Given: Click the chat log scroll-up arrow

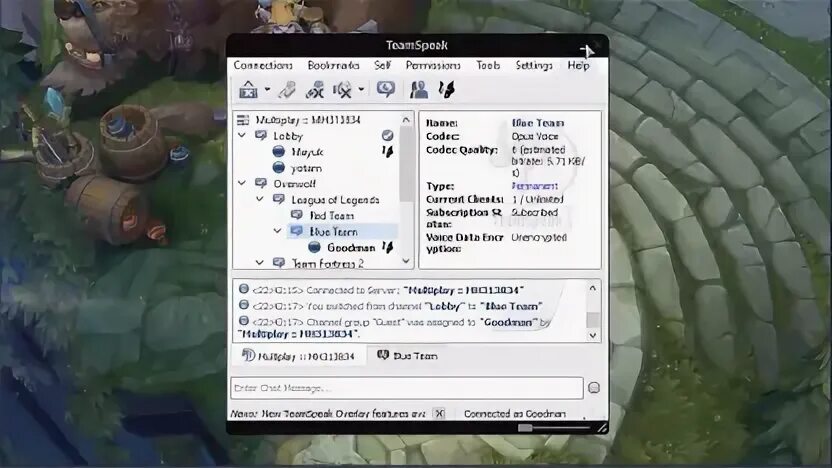Looking at the screenshot, I should [x=593, y=288].
